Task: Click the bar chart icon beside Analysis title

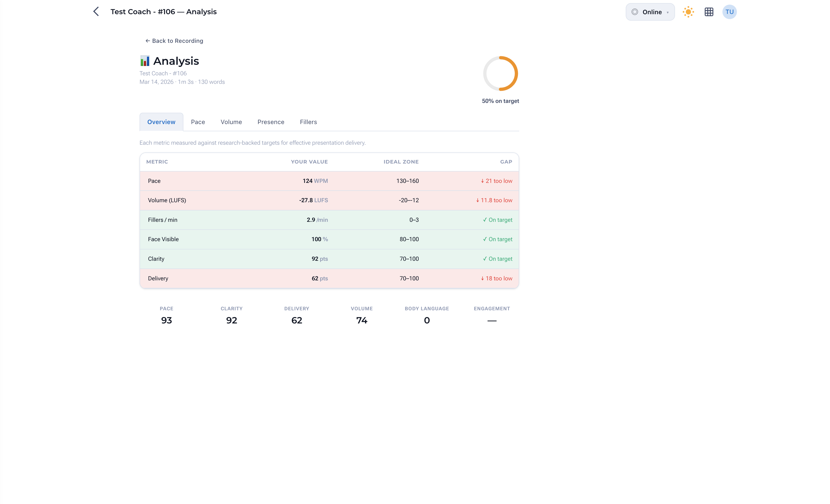Action: [x=145, y=61]
